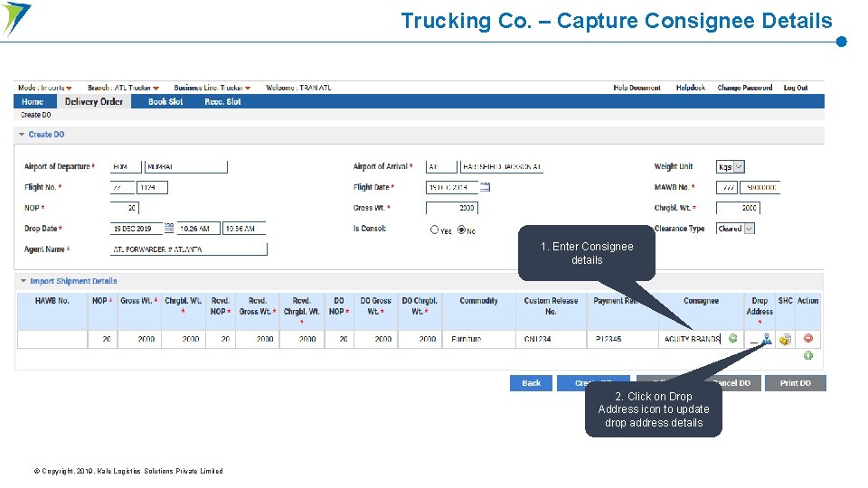
Task: Go to the Home tab
Action: 33,103
